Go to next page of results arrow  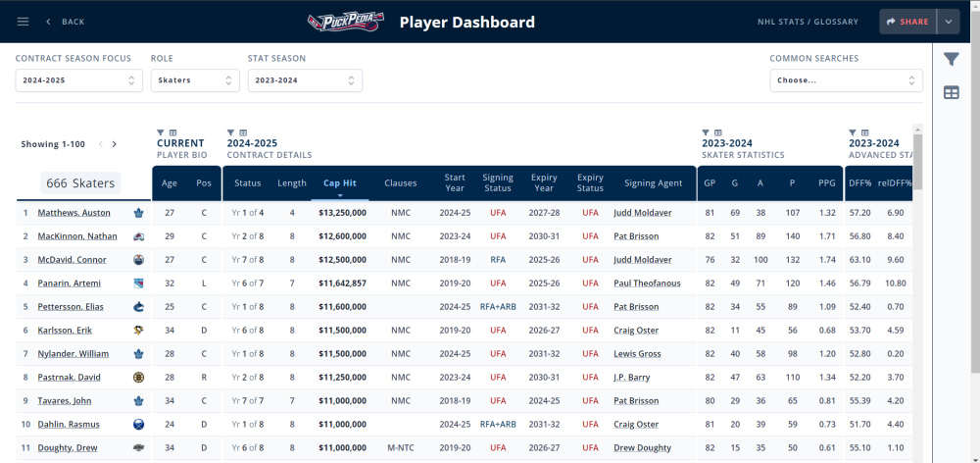click(x=115, y=144)
